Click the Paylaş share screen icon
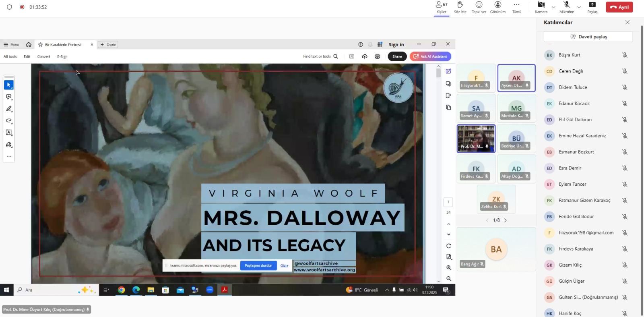The image size is (644, 317). tap(592, 7)
